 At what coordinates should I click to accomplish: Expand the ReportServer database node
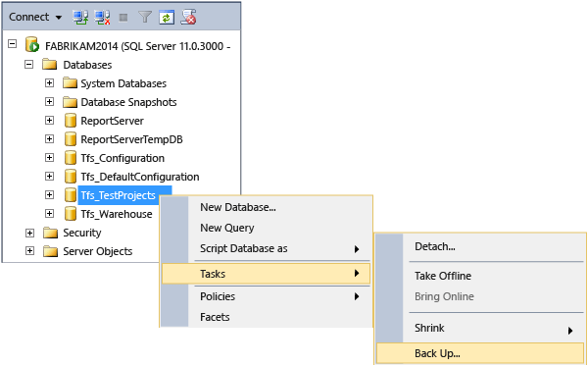[x=49, y=120]
